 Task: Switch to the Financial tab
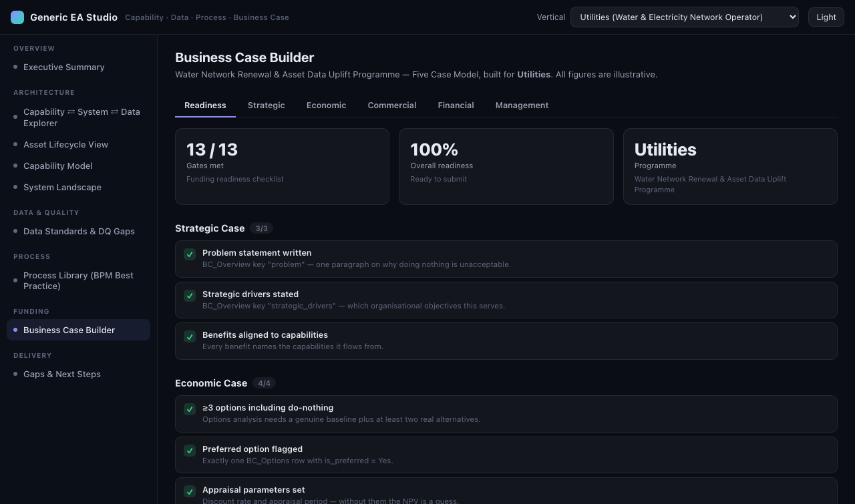click(x=456, y=105)
